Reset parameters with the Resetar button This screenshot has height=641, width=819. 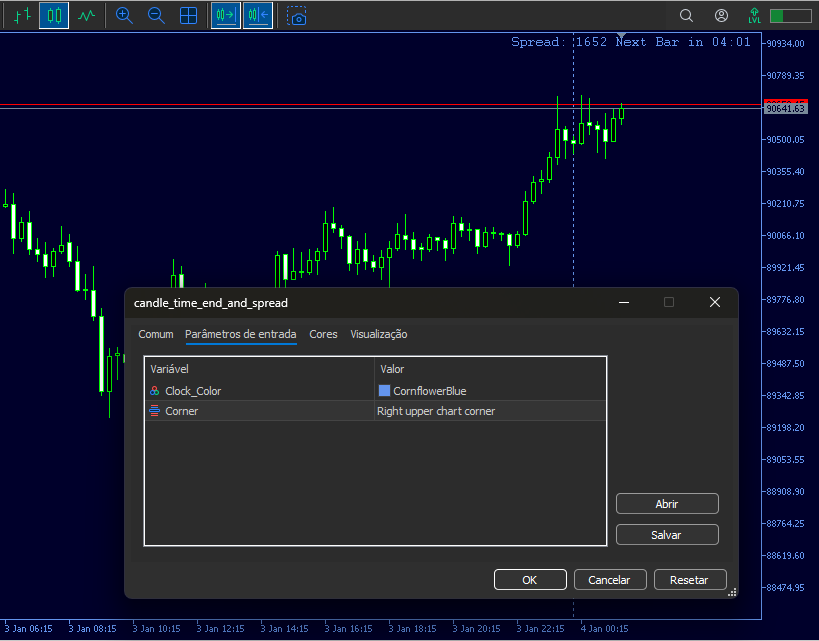coord(690,579)
